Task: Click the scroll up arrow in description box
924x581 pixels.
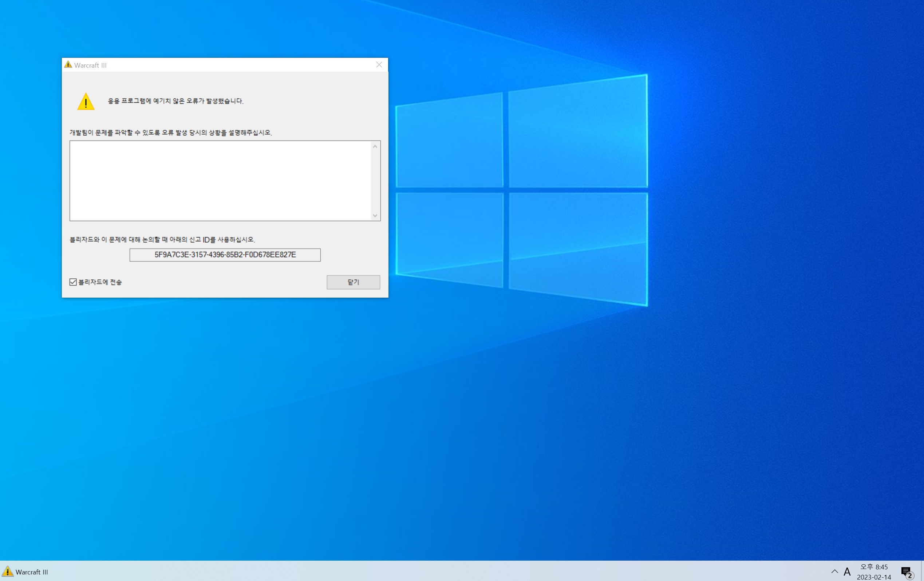Action: [x=375, y=147]
